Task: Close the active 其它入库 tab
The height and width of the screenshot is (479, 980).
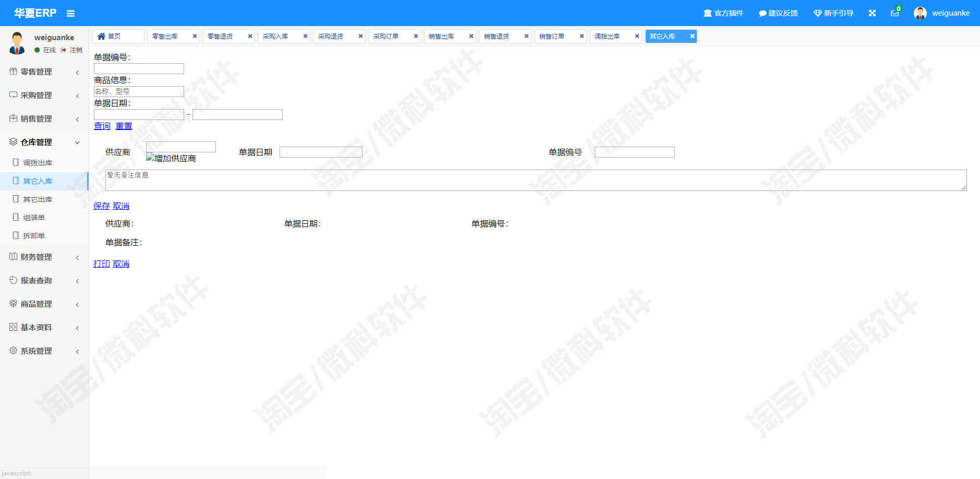Action: tap(692, 36)
